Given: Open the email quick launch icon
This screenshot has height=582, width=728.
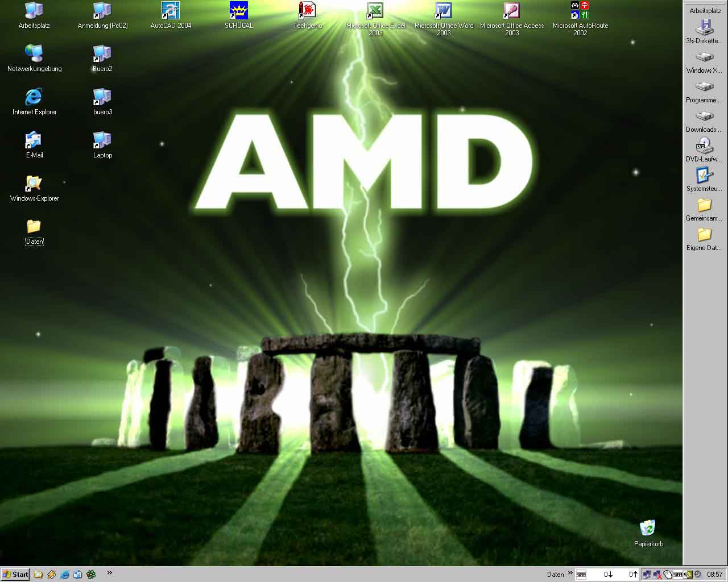Looking at the screenshot, I should [x=78, y=575].
